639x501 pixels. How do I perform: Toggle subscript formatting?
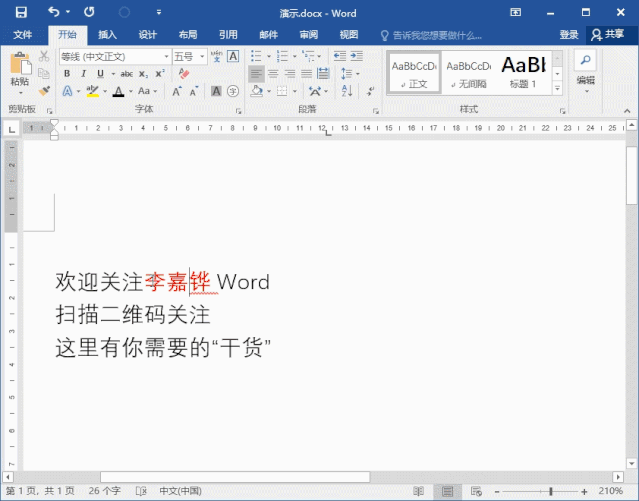[143, 74]
